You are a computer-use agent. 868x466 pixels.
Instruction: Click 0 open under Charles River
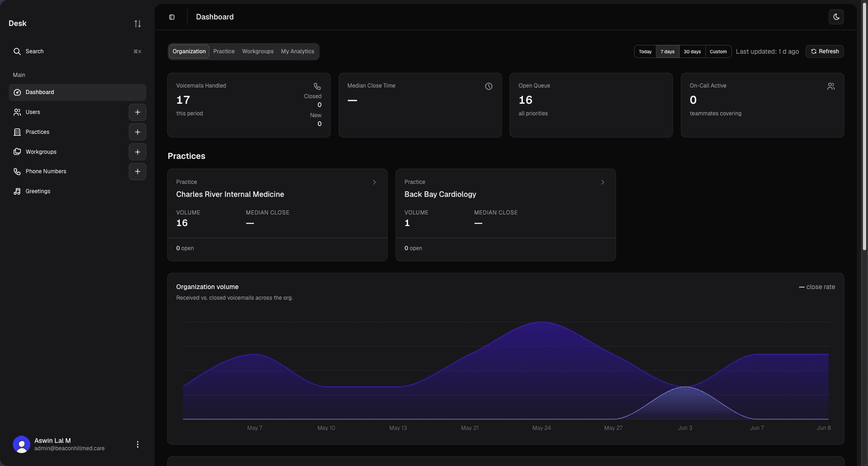point(185,248)
